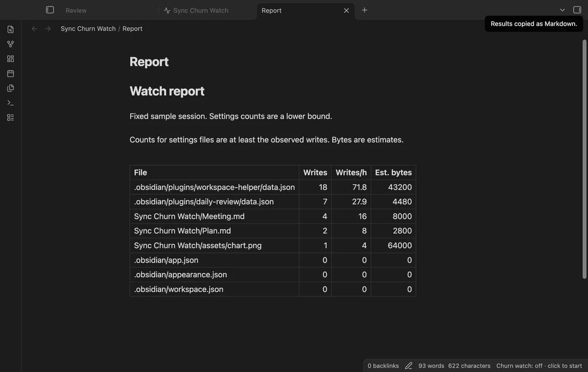Click the Writes/h column header

point(351,172)
